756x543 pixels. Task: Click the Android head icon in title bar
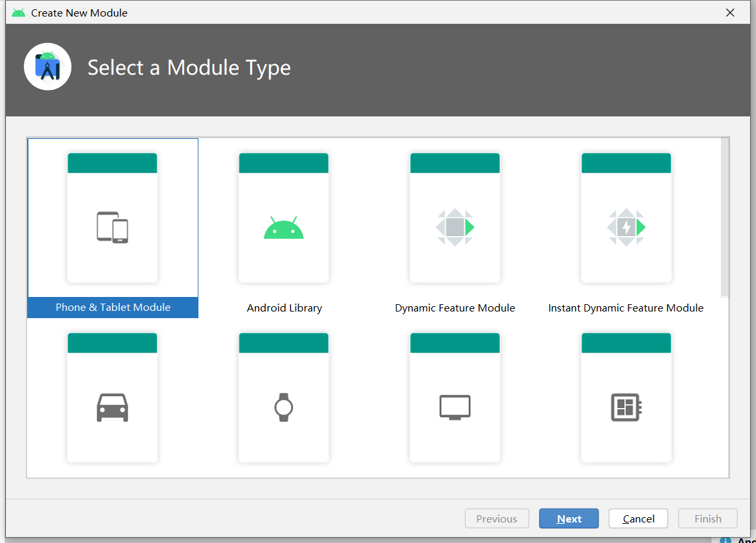[19, 13]
